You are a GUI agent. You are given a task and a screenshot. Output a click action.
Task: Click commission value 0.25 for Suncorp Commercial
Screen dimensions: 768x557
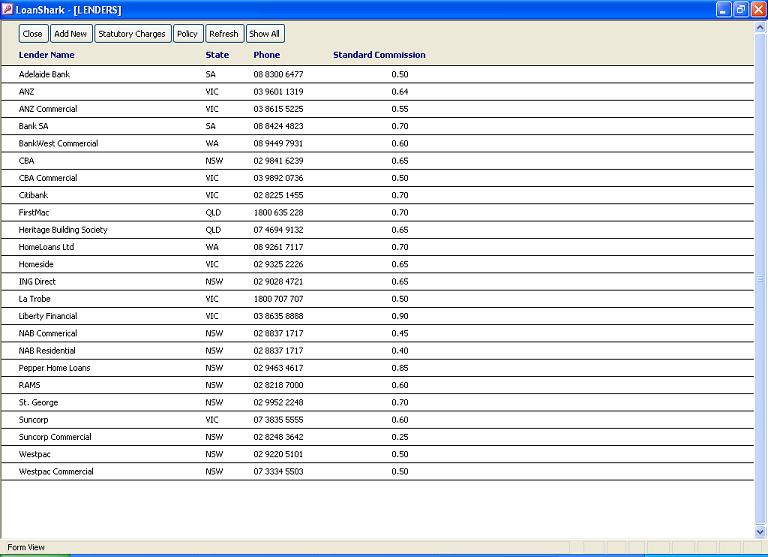400,437
